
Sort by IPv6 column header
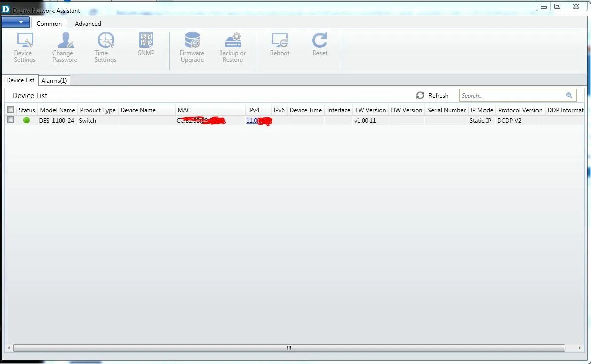click(x=279, y=110)
